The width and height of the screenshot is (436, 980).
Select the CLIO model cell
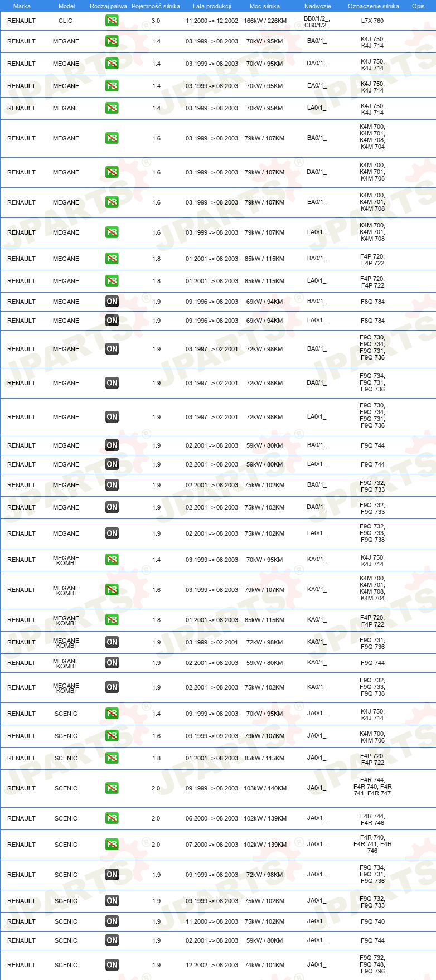tap(66, 21)
